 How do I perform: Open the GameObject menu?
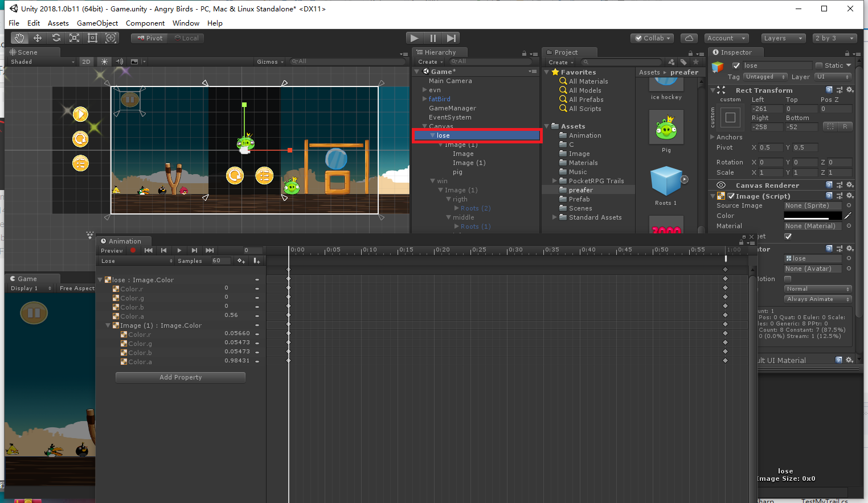(97, 23)
